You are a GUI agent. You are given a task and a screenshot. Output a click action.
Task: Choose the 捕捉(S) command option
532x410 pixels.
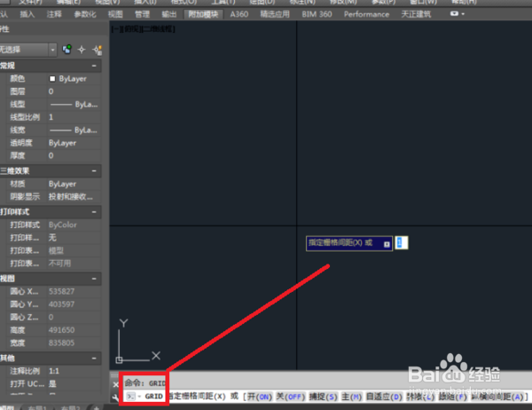tap(323, 397)
